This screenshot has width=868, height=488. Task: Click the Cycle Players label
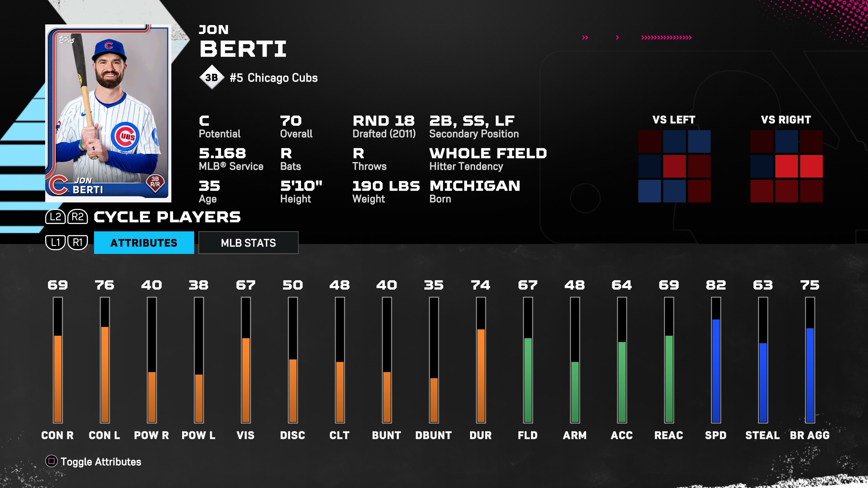click(167, 217)
